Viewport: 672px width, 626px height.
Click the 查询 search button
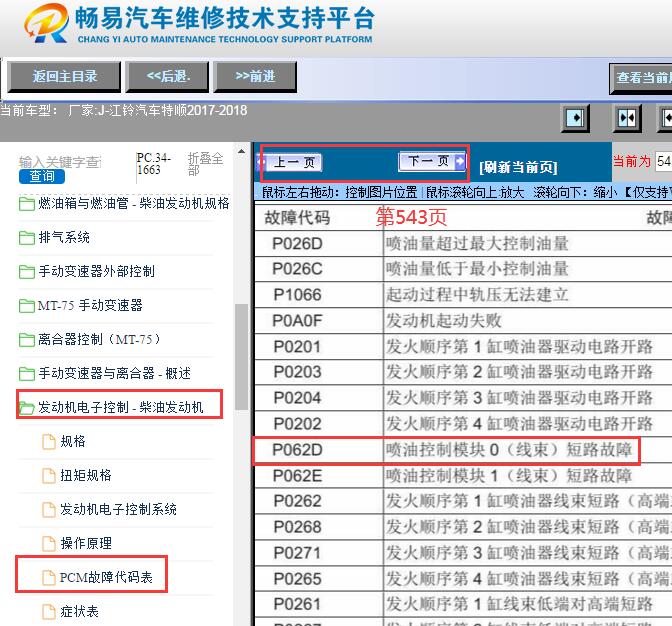pyautogui.click(x=42, y=176)
